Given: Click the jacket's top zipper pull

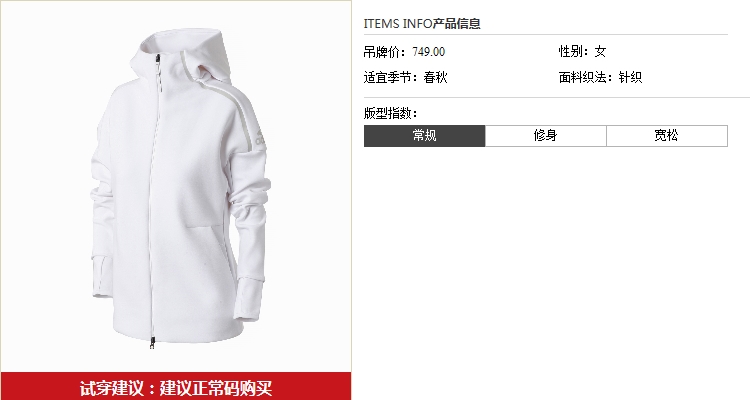Looking at the screenshot, I should pyautogui.click(x=157, y=60).
